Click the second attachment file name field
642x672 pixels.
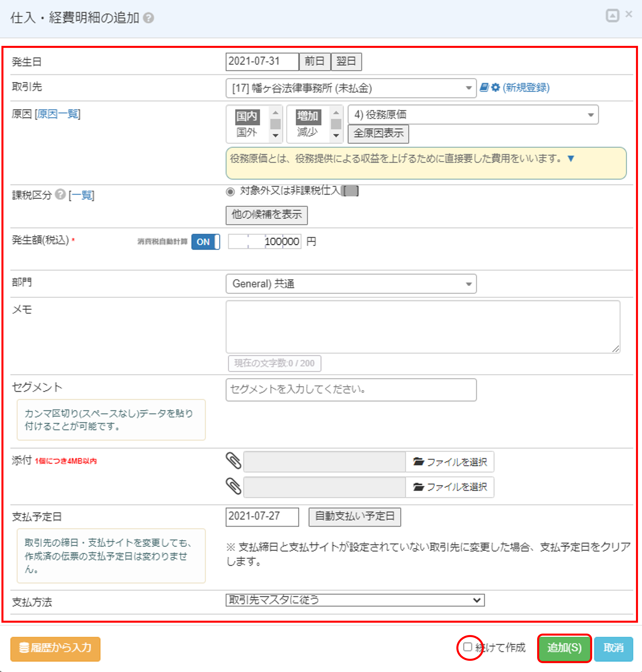[x=324, y=487]
